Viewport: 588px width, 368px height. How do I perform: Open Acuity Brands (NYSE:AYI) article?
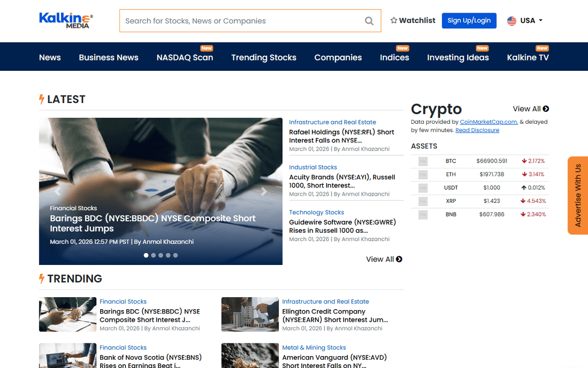click(342, 181)
